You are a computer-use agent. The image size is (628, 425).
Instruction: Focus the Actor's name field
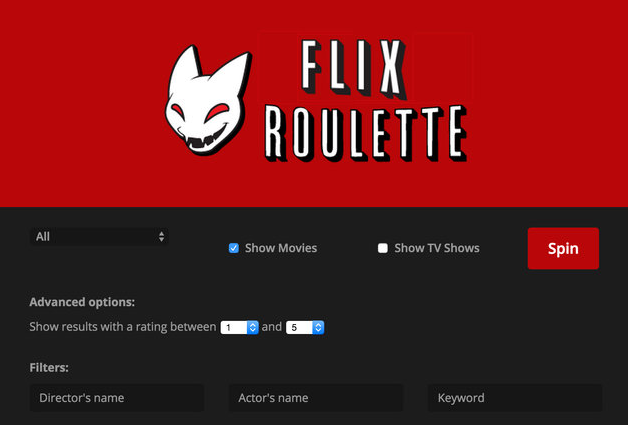(x=316, y=398)
